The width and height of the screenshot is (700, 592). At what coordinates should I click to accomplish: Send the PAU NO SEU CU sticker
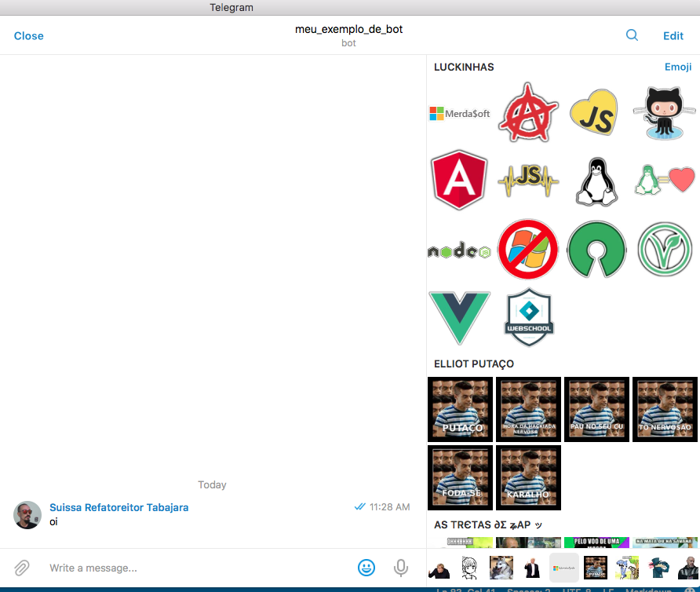(597, 409)
